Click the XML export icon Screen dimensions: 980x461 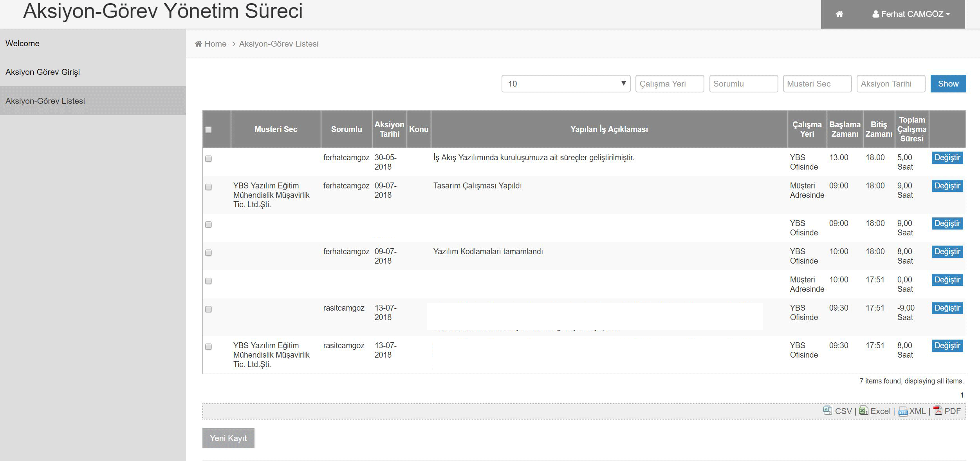tap(903, 411)
